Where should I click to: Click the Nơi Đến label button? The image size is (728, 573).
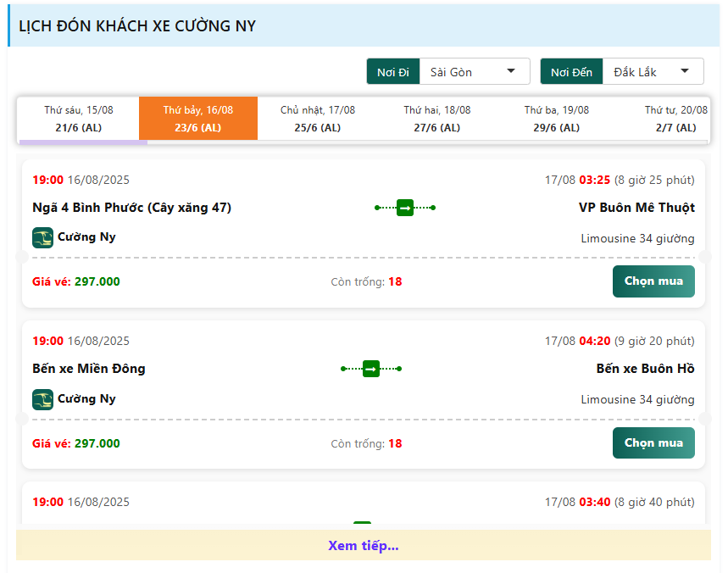(571, 71)
